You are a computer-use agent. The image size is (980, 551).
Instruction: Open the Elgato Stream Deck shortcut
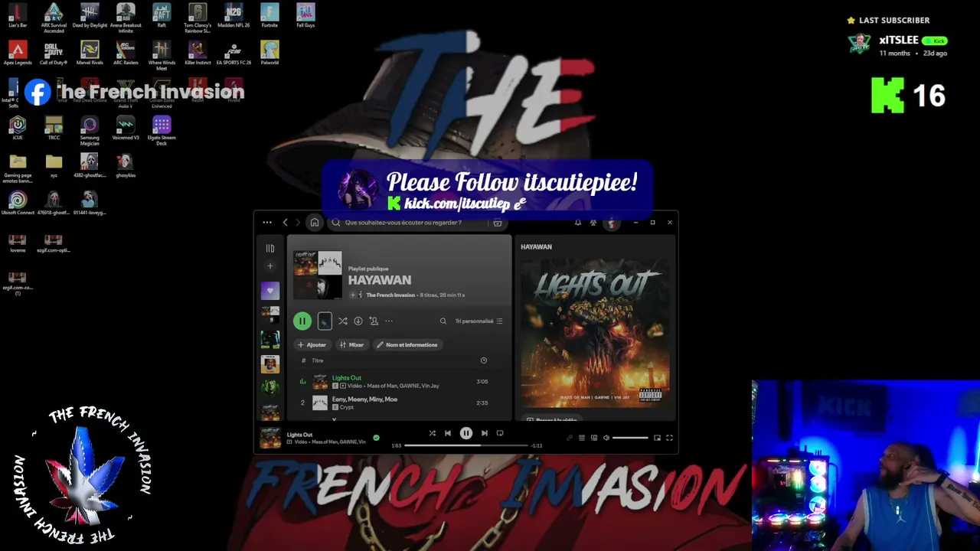tap(162, 130)
